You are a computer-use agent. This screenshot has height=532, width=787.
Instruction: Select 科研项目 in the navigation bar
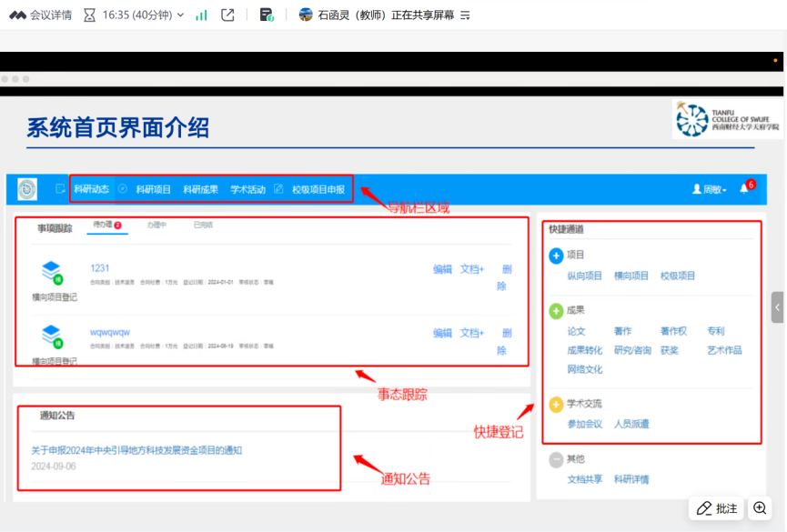pyautogui.click(x=154, y=190)
